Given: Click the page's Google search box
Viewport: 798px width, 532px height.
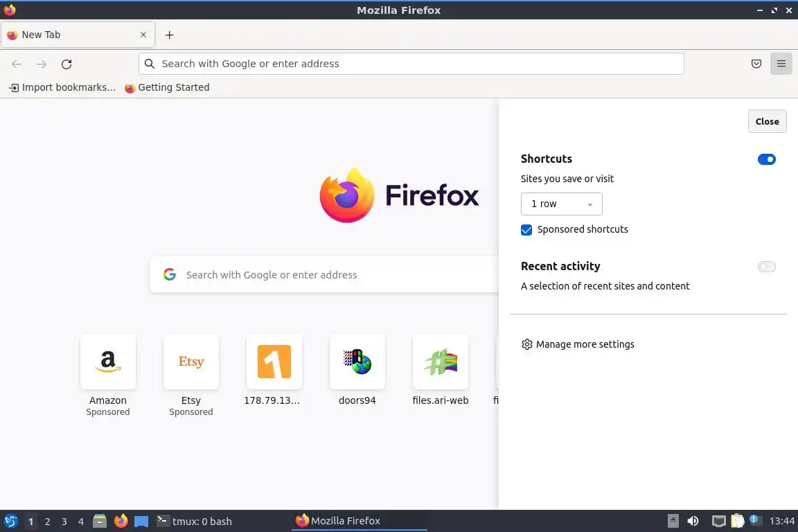Looking at the screenshot, I should [324, 275].
